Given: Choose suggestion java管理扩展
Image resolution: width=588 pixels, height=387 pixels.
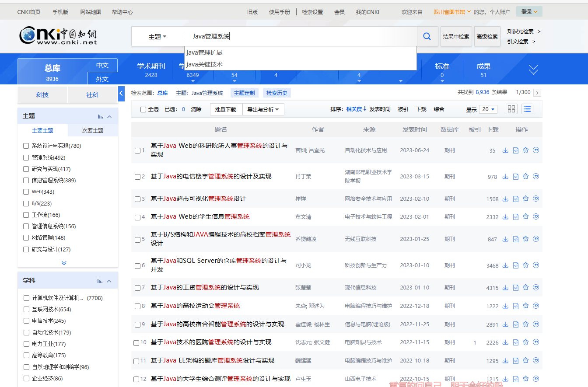Looking at the screenshot, I should pos(301,52).
